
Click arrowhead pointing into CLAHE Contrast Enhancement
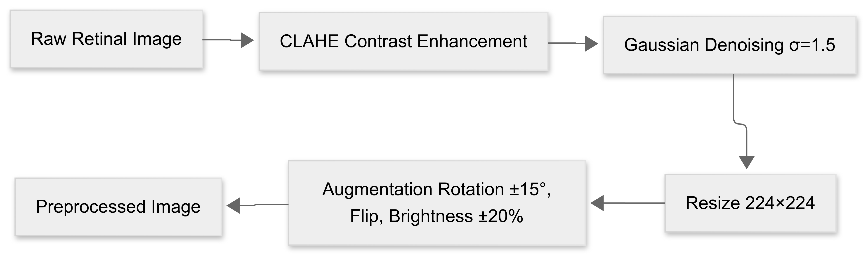point(247,40)
